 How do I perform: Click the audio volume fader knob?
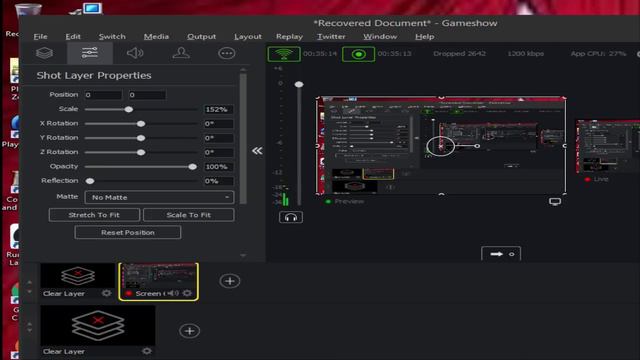[299, 84]
